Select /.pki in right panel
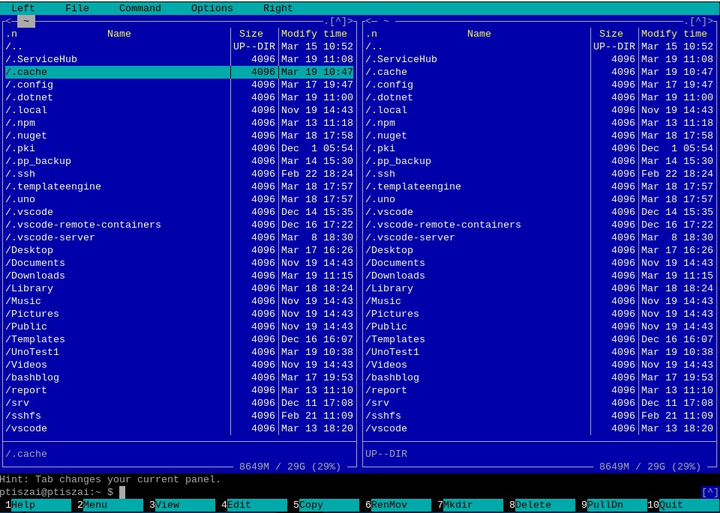Image resolution: width=720 pixels, height=513 pixels. [539, 148]
